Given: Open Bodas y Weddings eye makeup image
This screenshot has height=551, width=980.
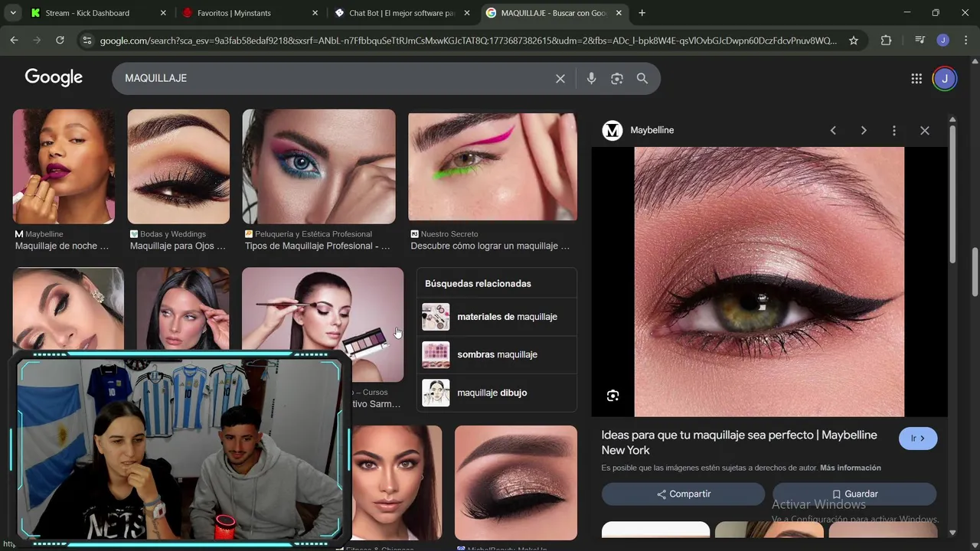Looking at the screenshot, I should (178, 166).
